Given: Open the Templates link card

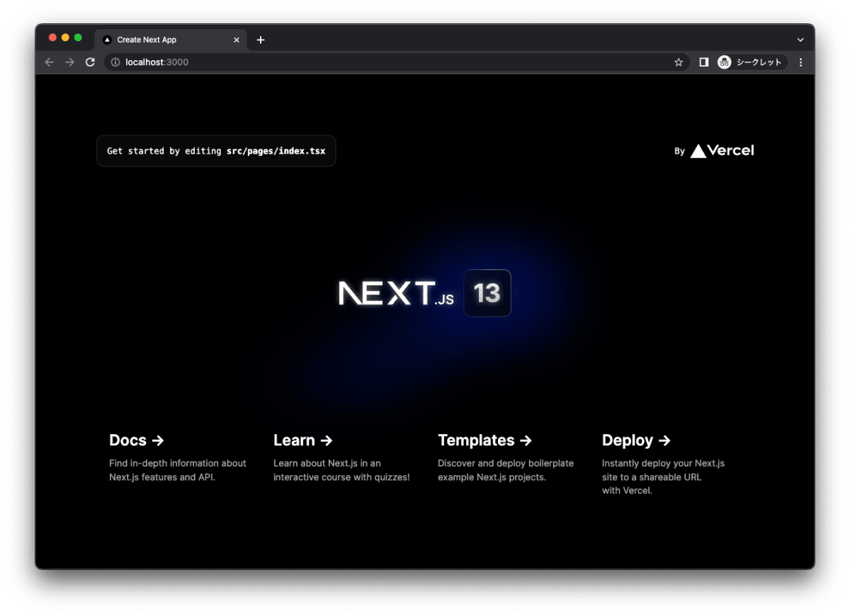Looking at the screenshot, I should pyautogui.click(x=508, y=458).
